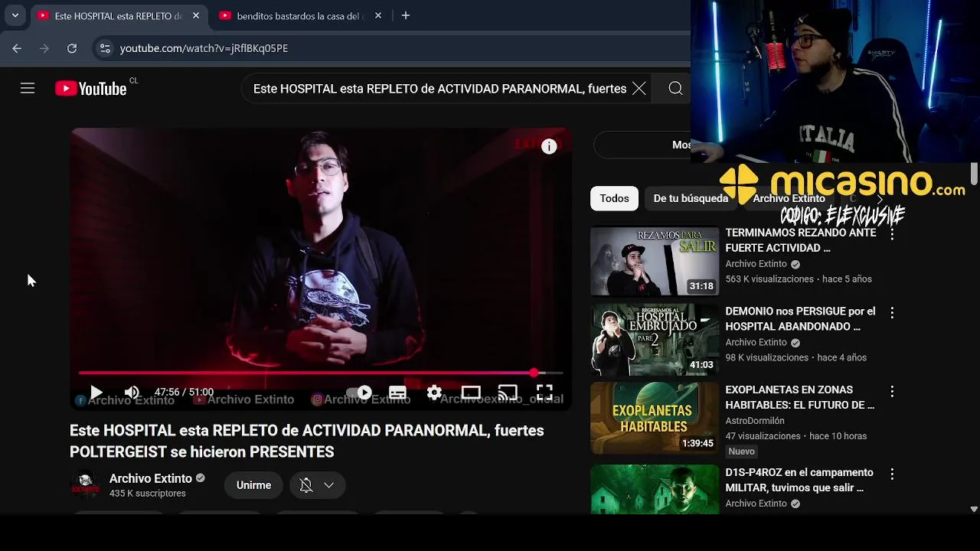Play the paused video
Image resolution: width=980 pixels, height=551 pixels.
pyautogui.click(x=96, y=393)
